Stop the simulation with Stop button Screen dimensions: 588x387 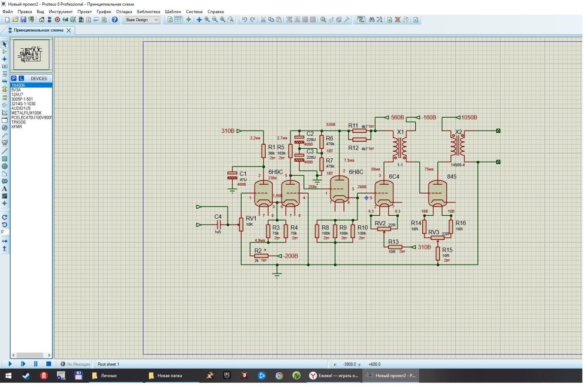[x=49, y=364]
